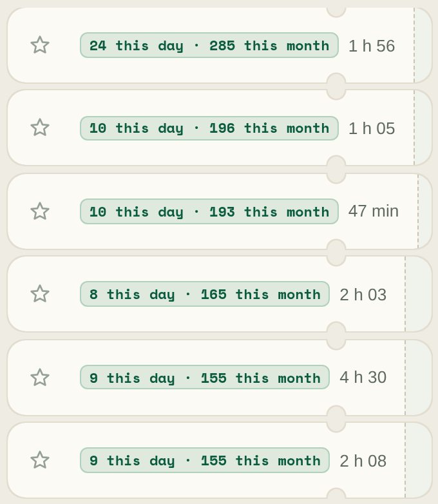The width and height of the screenshot is (438, 504).
Task: Favorite the ticket with 193 this month
Action: coord(40,211)
